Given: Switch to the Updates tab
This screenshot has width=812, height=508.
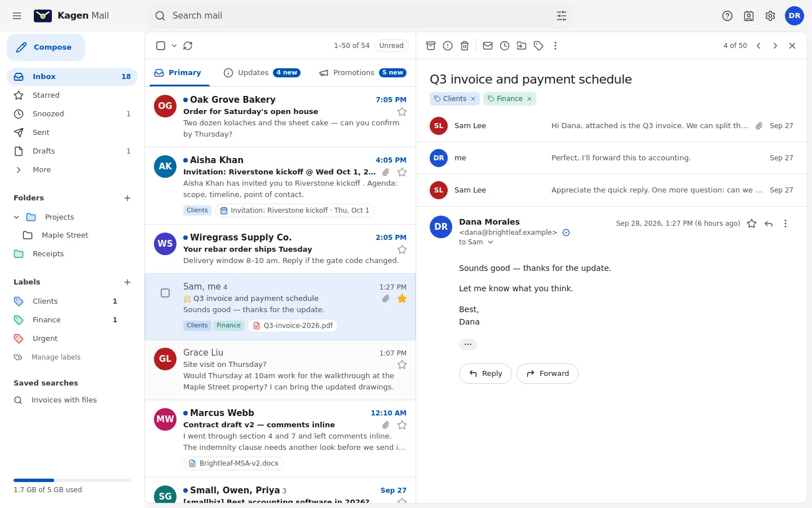Looking at the screenshot, I should click(262, 73).
